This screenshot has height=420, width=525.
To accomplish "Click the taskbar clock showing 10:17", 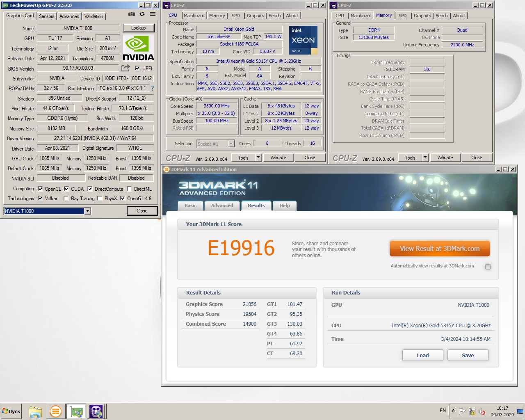I will pyautogui.click(x=502, y=411).
